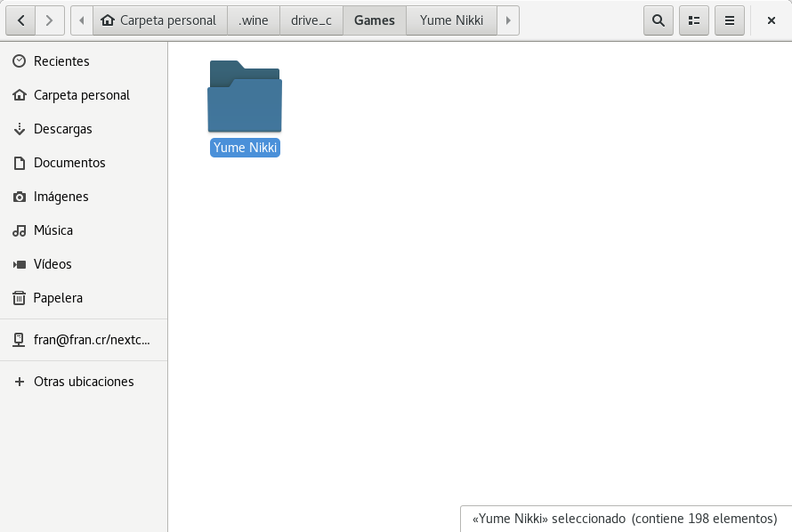The image size is (792, 532).
Task: Click the camera icon beside Imágenes
Action: 20,197
